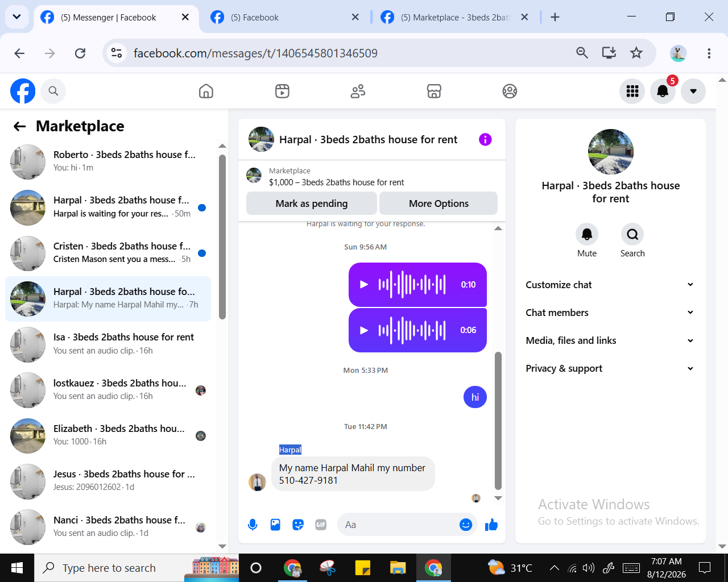Open conversation info purple i icon
The image size is (728, 582).
(x=485, y=139)
